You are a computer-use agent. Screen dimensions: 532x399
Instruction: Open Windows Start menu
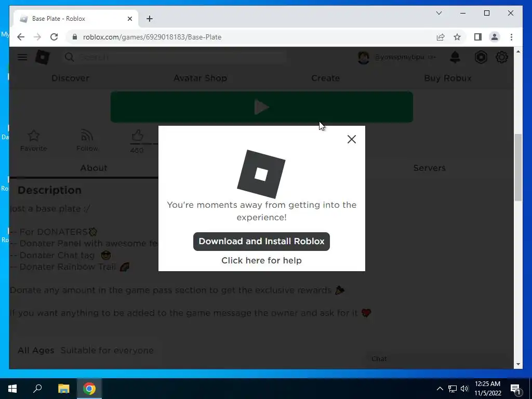pos(12,389)
